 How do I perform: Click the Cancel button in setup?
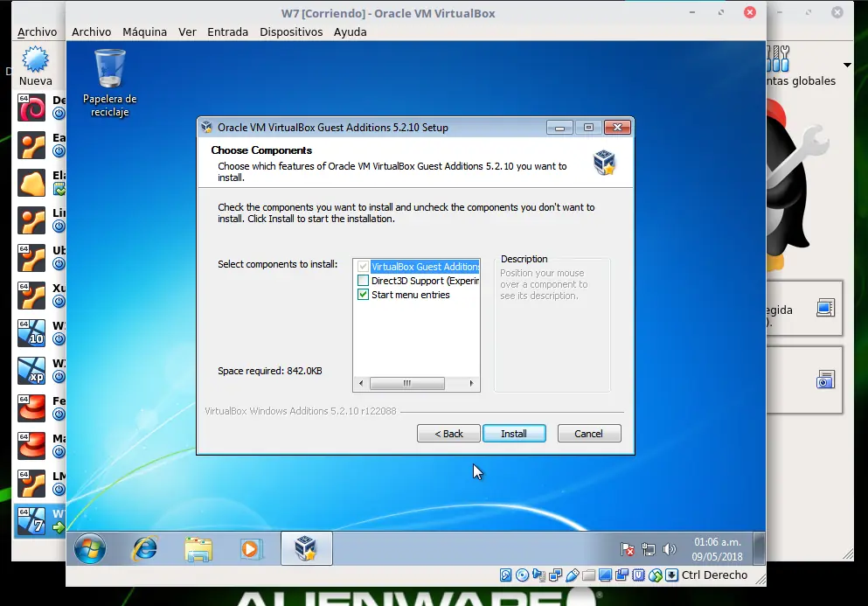(x=589, y=433)
